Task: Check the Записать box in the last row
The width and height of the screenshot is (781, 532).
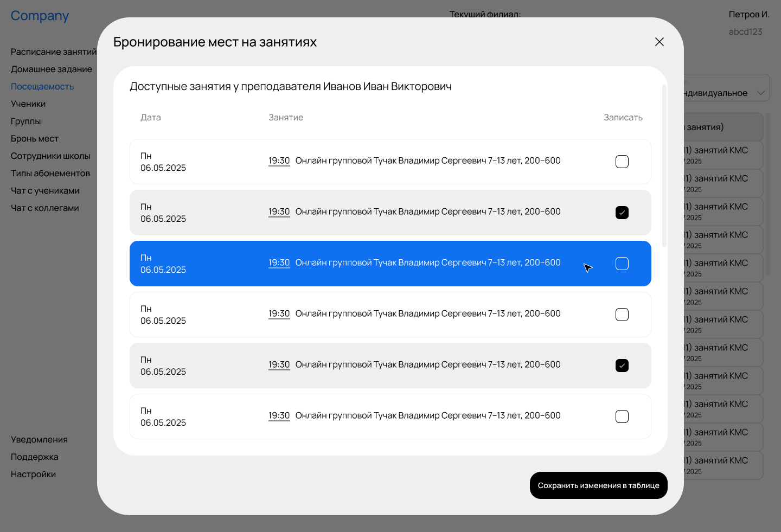Action: point(622,416)
